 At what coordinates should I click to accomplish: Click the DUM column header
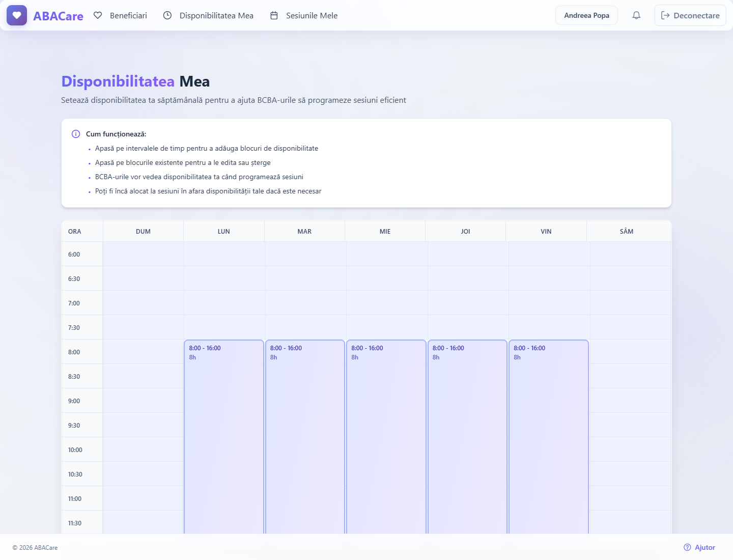point(143,231)
